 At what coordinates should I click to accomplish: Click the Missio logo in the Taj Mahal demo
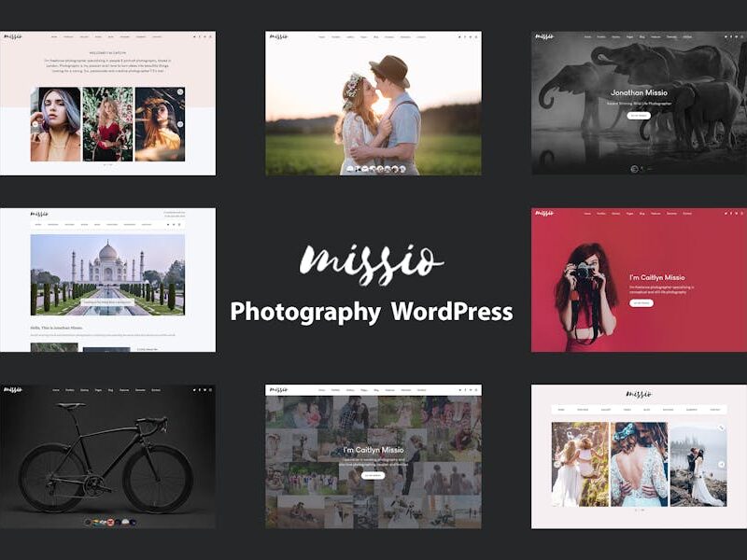pos(39,214)
